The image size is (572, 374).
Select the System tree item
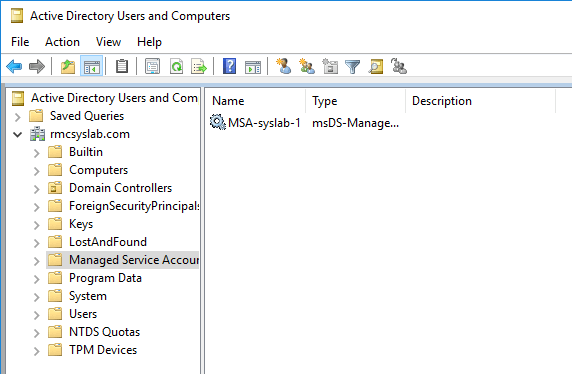pyautogui.click(x=88, y=296)
